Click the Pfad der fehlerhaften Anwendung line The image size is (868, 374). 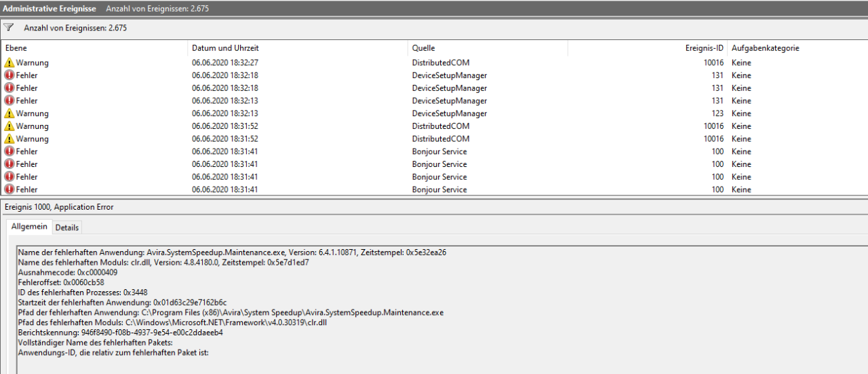[231, 313]
